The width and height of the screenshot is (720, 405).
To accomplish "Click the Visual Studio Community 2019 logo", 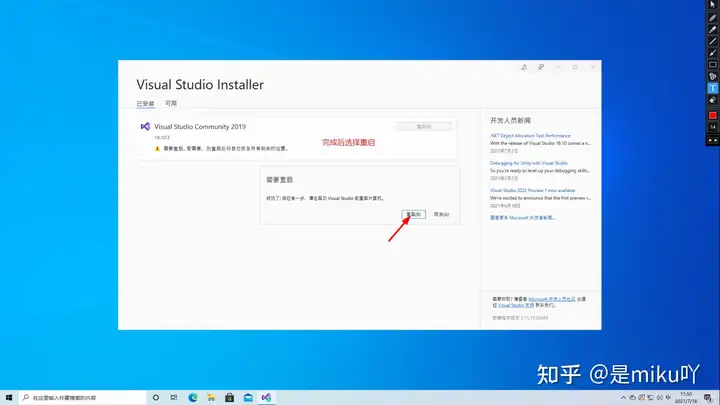I will pyautogui.click(x=145, y=126).
